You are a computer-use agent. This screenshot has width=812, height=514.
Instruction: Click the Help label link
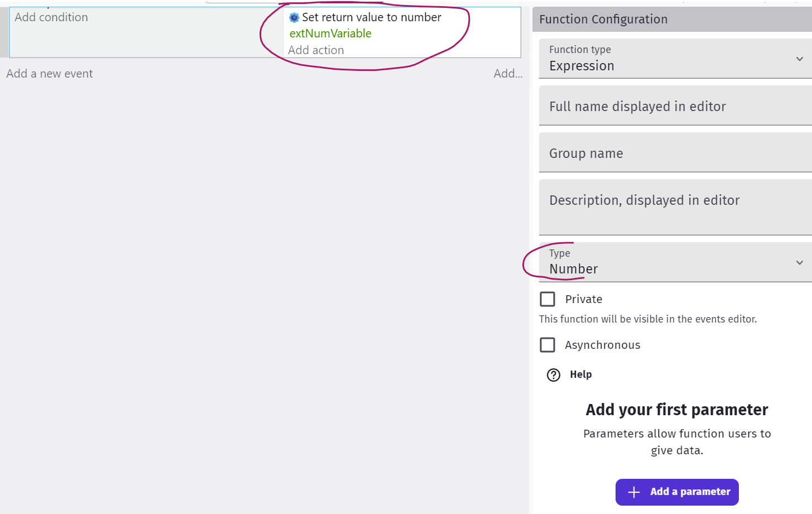tap(581, 374)
